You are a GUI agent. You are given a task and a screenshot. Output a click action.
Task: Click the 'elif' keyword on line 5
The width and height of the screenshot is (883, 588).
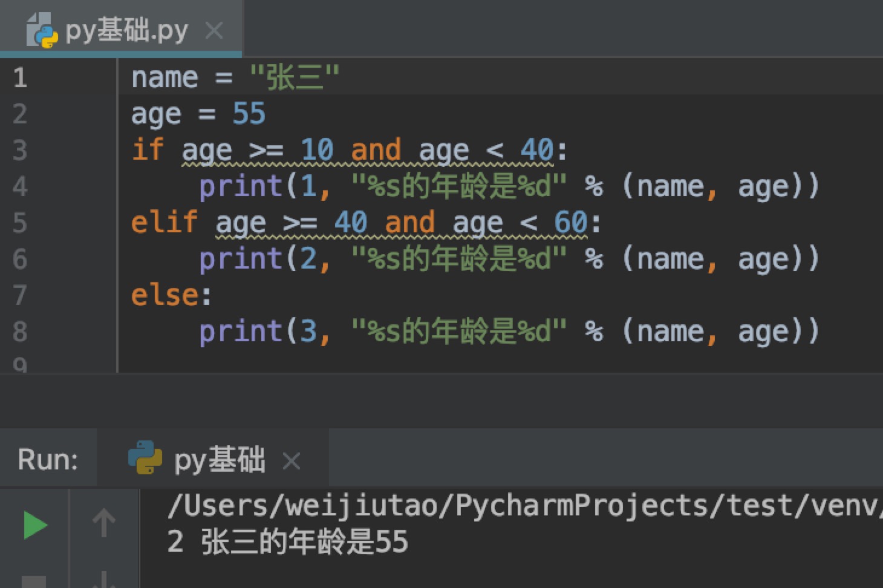[x=165, y=222]
